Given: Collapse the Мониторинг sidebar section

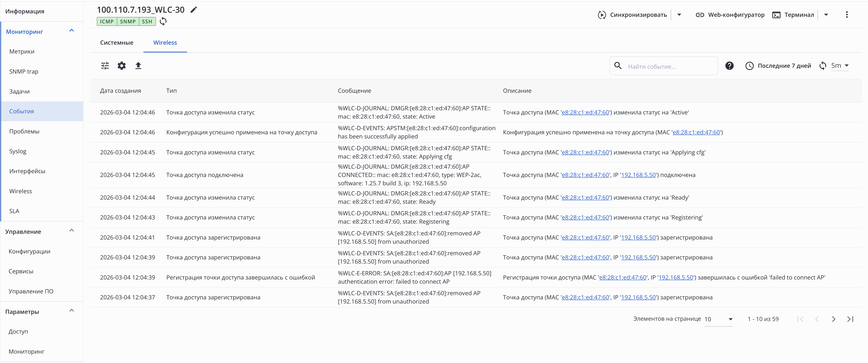Looking at the screenshot, I should 71,31.
